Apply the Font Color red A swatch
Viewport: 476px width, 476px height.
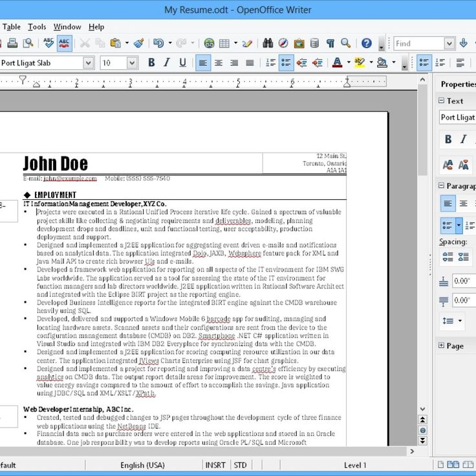(337, 63)
